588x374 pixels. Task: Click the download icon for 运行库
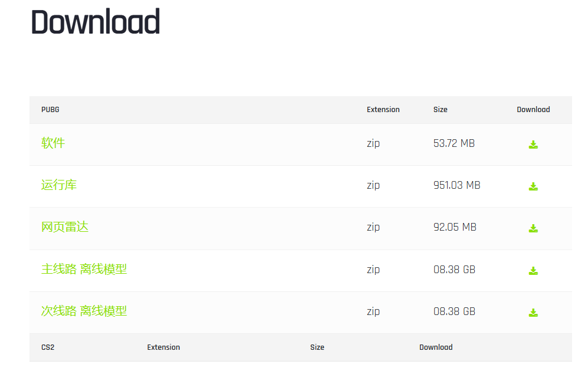coord(533,186)
